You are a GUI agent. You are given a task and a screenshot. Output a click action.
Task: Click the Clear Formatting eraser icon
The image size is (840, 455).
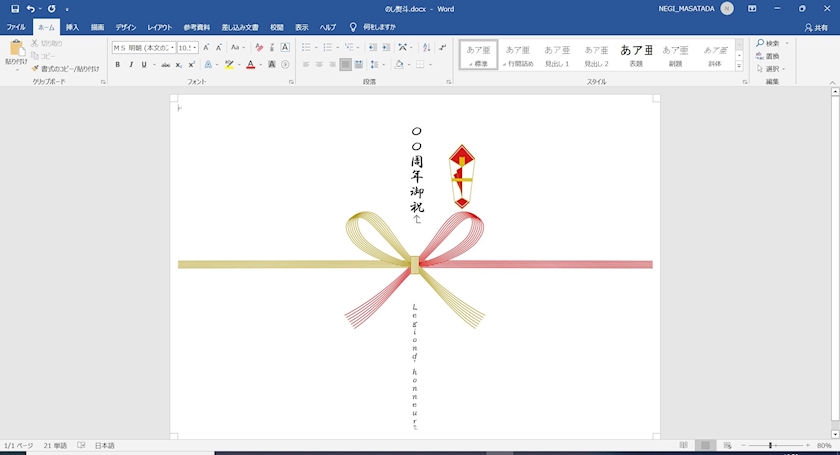tap(259, 47)
